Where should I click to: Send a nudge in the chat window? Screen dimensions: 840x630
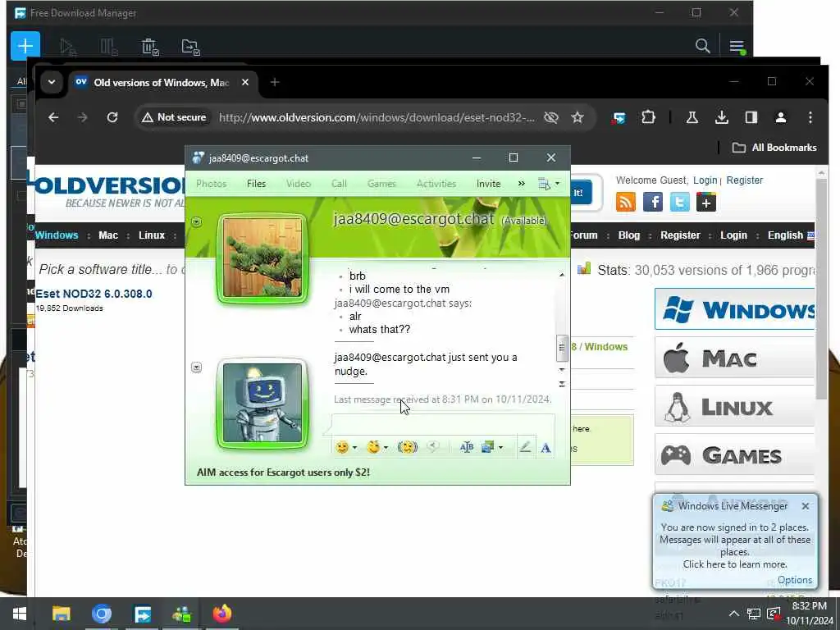(x=408, y=447)
